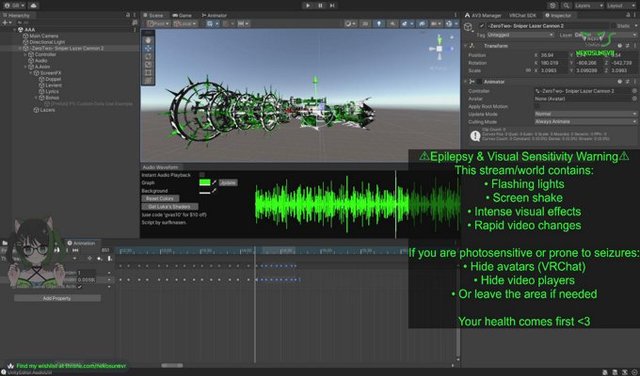Screen dimensions: 640x376
Task: Select the Scale tool in Scene toolbar
Action: pos(148,65)
